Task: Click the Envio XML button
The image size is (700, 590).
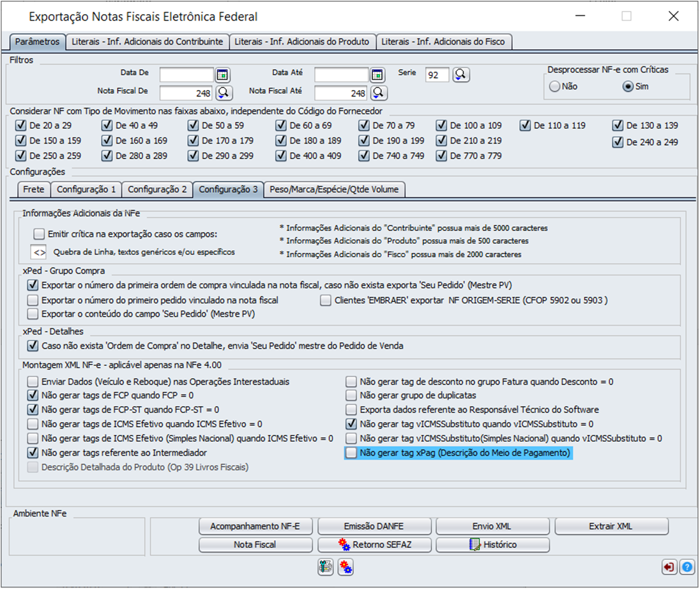Action: 492,526
